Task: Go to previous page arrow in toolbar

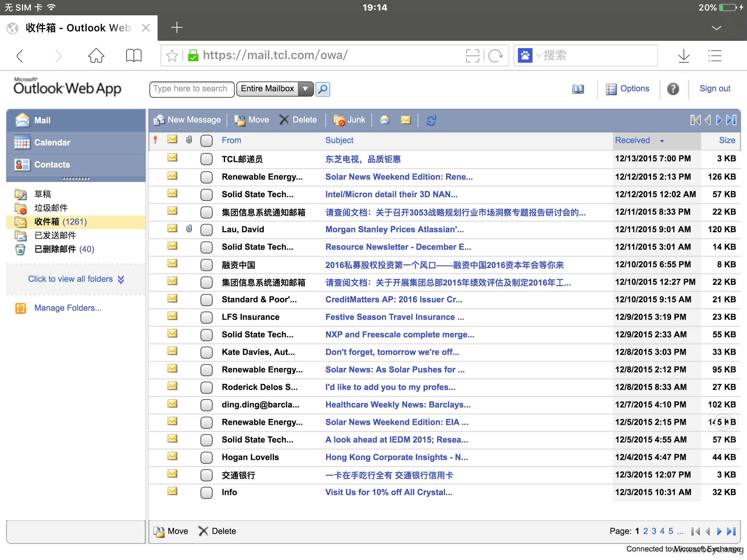Action: (708, 120)
